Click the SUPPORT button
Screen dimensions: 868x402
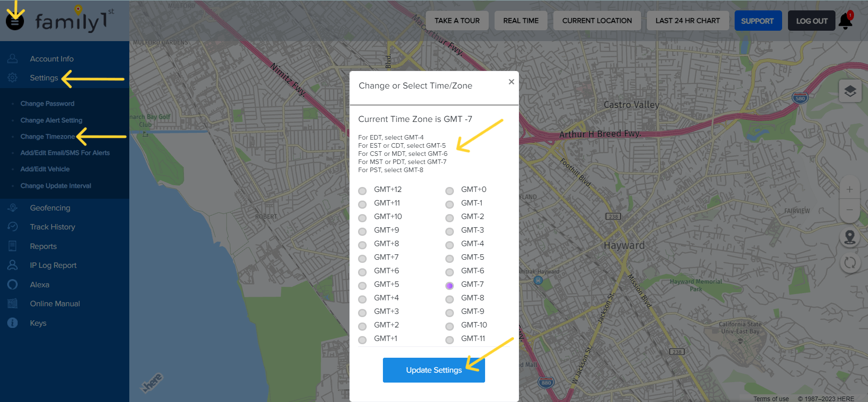click(x=758, y=21)
